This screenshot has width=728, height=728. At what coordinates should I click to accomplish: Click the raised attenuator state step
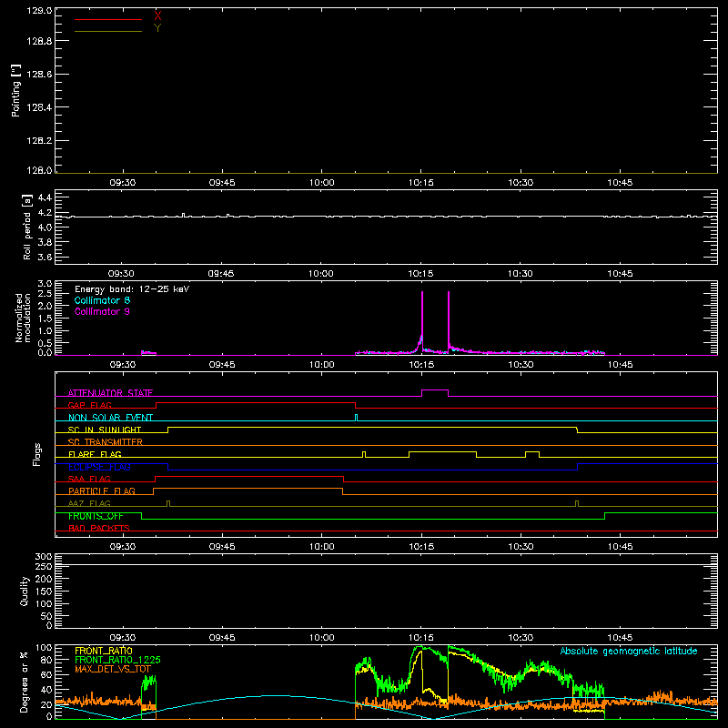pos(435,390)
